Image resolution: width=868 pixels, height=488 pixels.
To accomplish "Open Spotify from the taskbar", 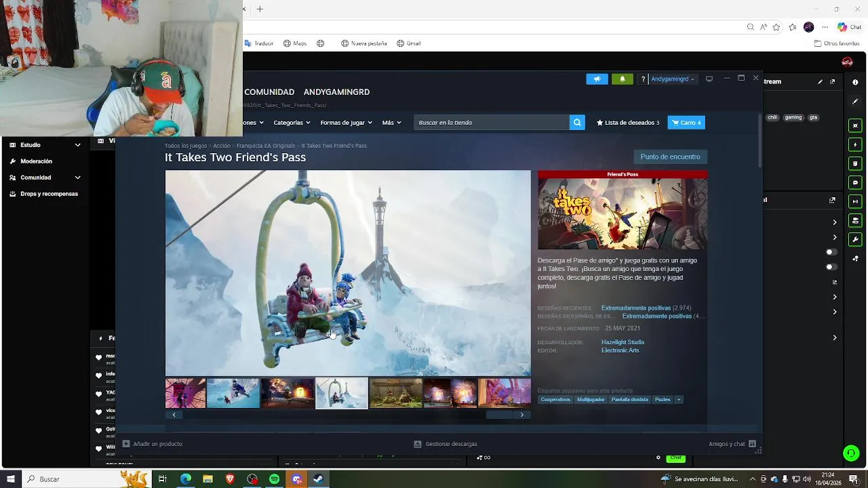I will pos(275,479).
